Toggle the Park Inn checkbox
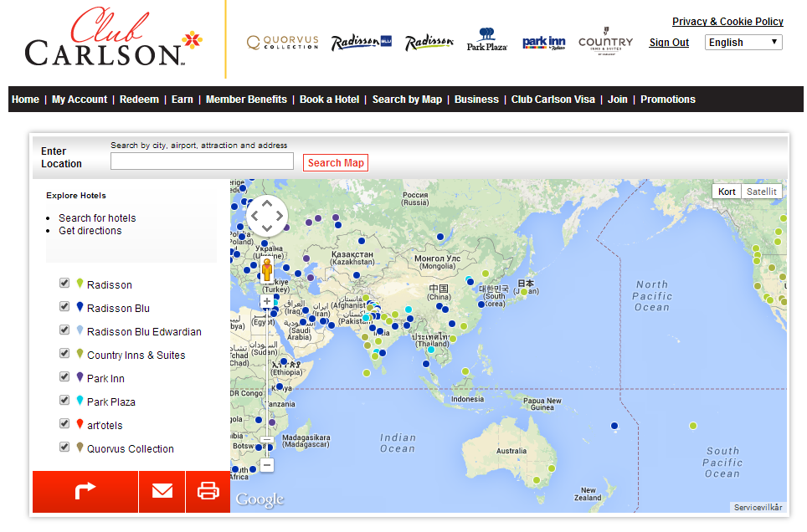Image resolution: width=807 pixels, height=532 pixels. tap(64, 377)
